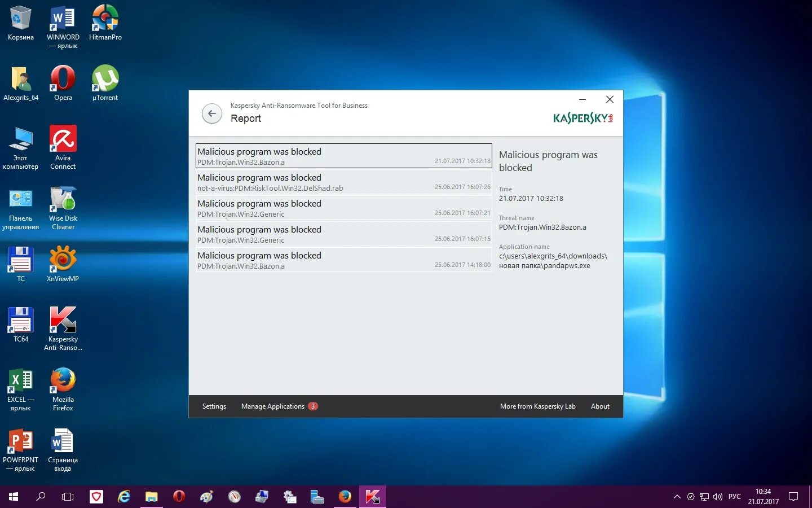
Task: Click the Time value in details pane
Action: click(531, 199)
